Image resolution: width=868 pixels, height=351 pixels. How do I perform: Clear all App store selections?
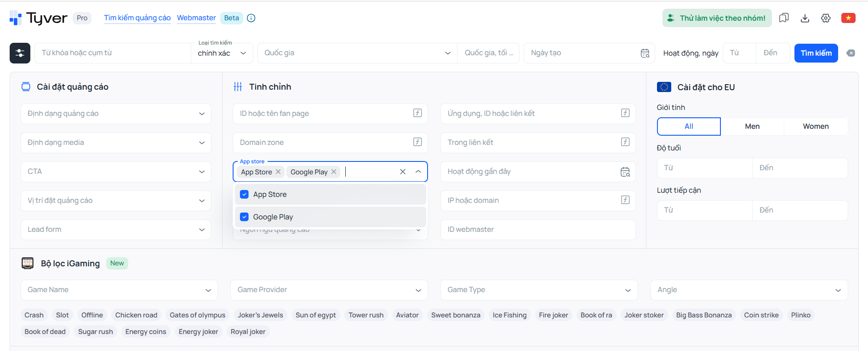click(x=403, y=172)
